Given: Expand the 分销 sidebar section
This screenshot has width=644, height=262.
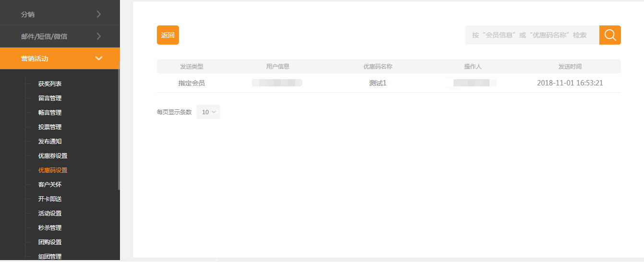Looking at the screenshot, I should coord(60,14).
